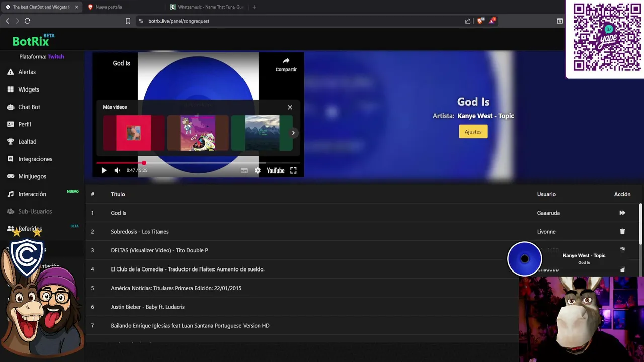
Task: Bookmark this page icon
Action: coord(128,21)
